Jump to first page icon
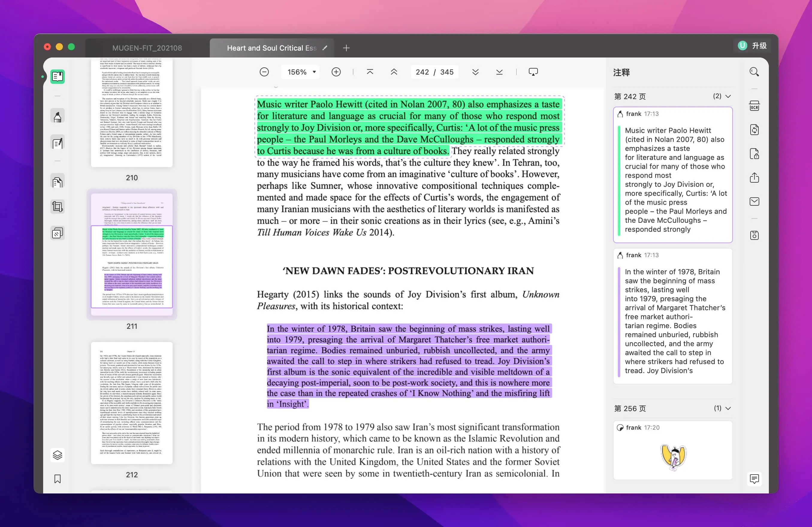Image resolution: width=812 pixels, height=527 pixels. 370,72
